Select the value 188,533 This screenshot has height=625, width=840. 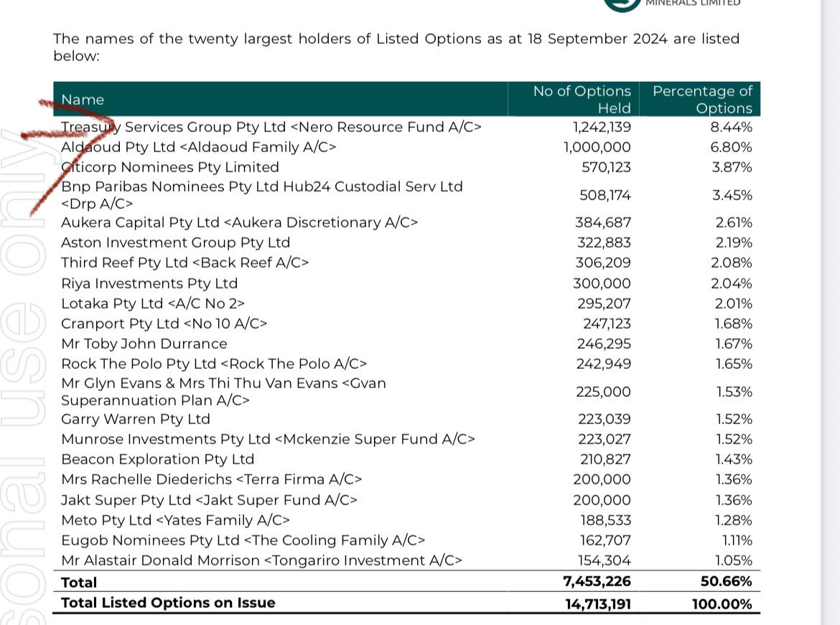pyautogui.click(x=606, y=520)
